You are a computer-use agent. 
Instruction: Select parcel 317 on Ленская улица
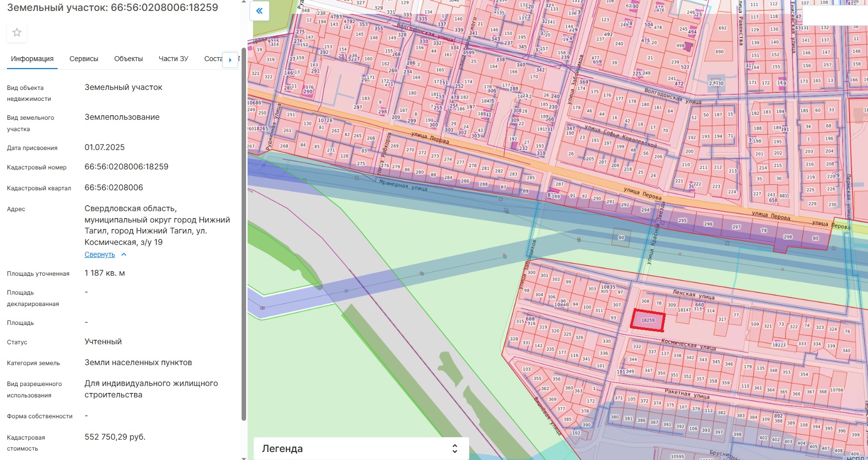[x=722, y=319]
